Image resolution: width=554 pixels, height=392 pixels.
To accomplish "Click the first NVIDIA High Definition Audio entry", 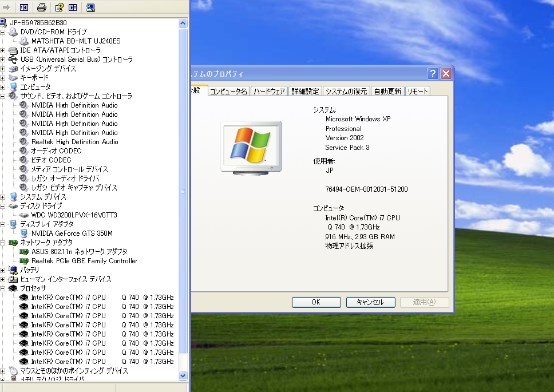I will [x=74, y=105].
